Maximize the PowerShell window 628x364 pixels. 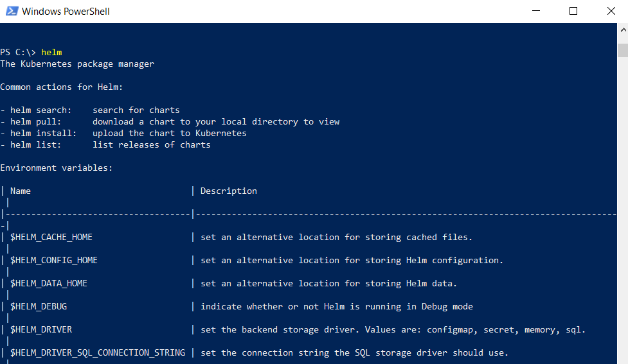573,11
